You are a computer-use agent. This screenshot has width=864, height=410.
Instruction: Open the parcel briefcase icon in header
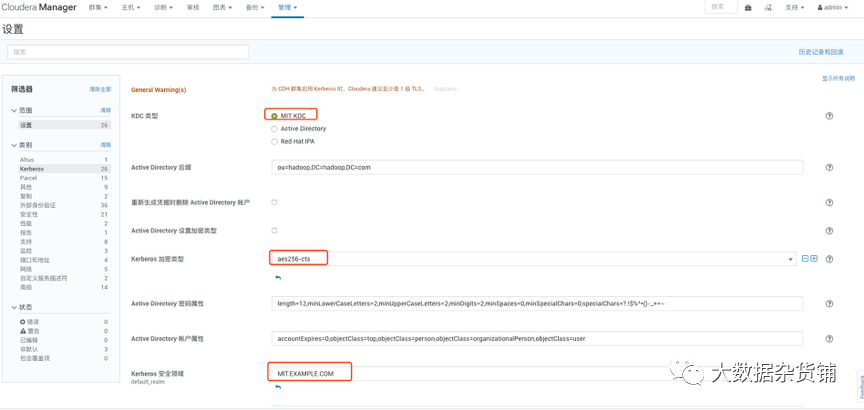coord(748,8)
